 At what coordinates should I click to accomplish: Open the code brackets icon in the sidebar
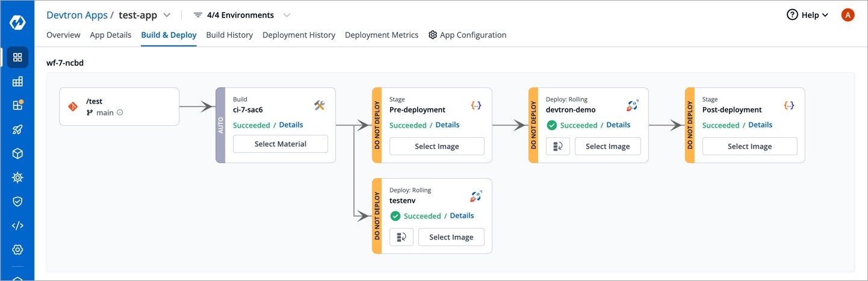[x=17, y=226]
